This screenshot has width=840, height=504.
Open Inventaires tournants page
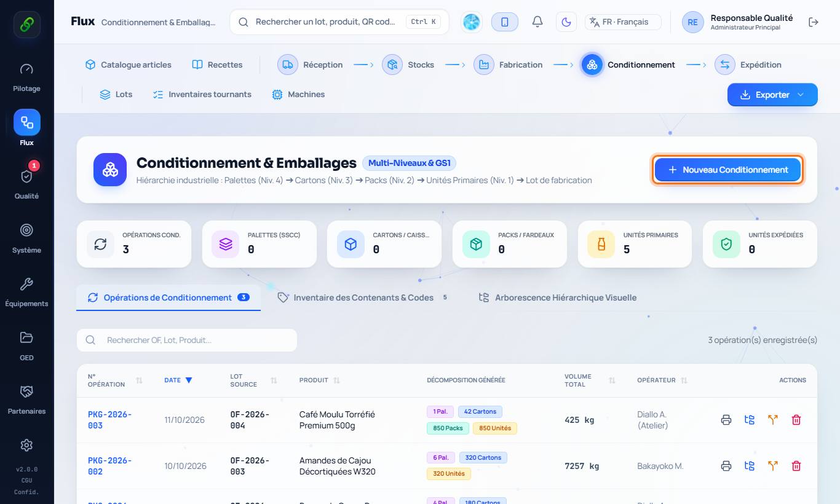point(202,95)
